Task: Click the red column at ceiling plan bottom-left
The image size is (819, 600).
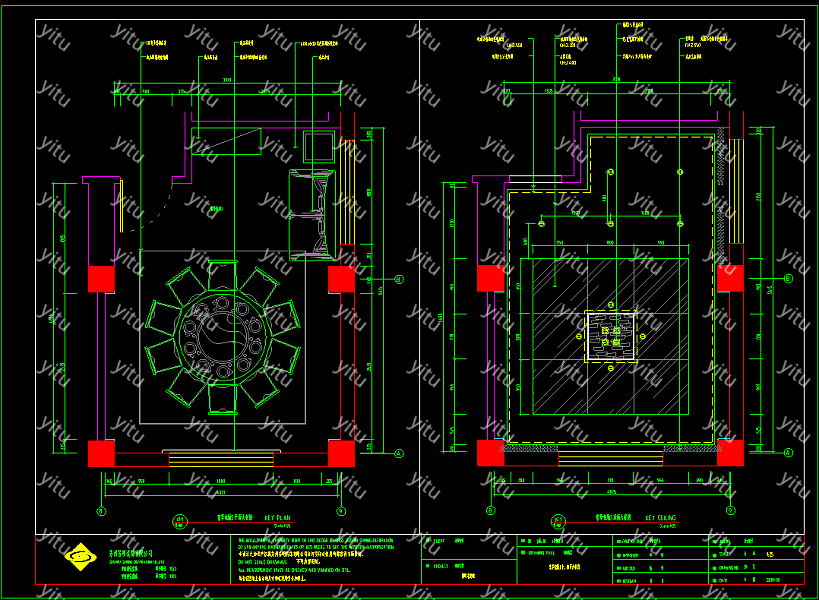Action: coord(490,453)
